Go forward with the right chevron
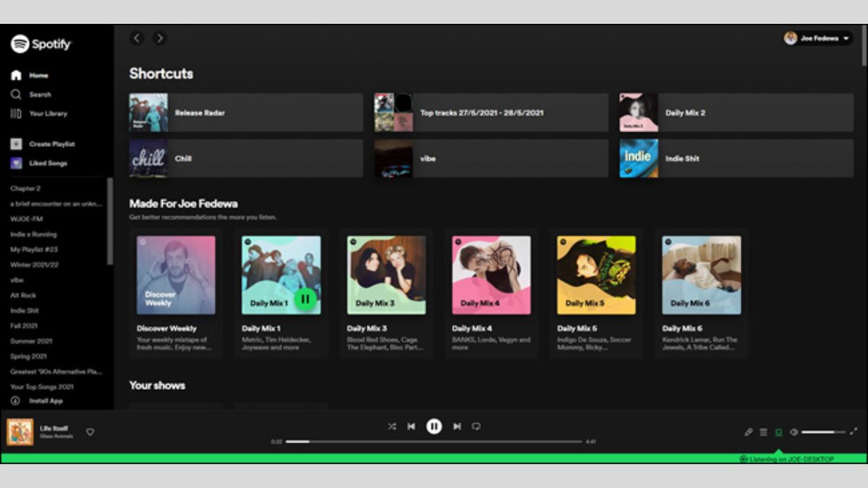The image size is (868, 488). 160,38
